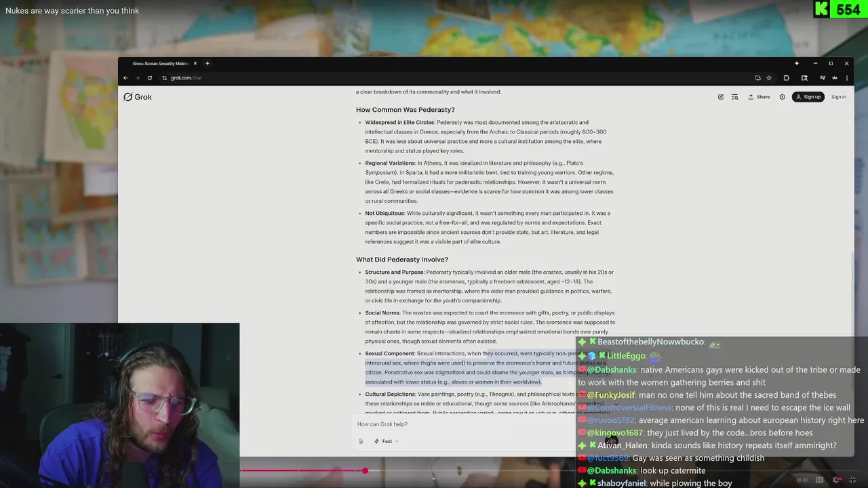Click BeastofthebellyNowwbucko chat username

point(651,342)
